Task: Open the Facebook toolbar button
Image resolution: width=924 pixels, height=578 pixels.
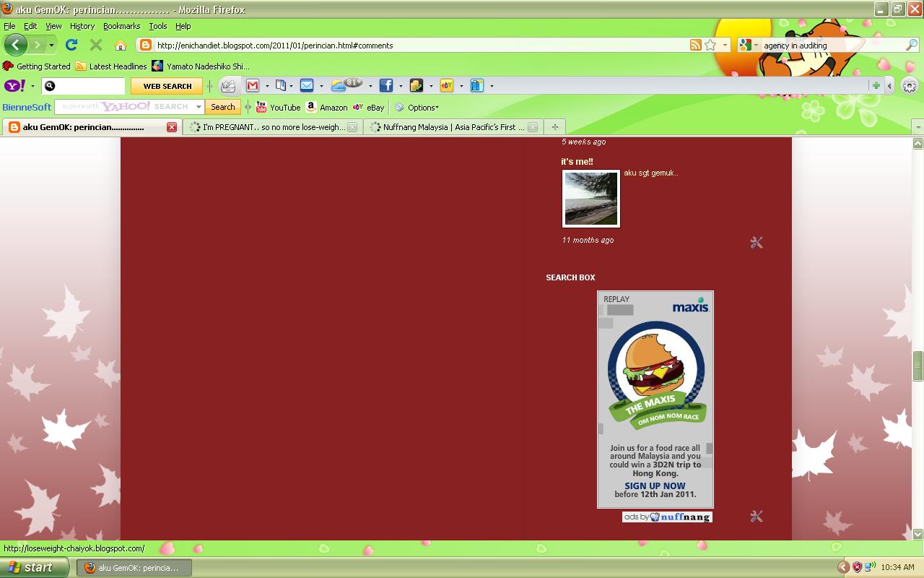Action: tap(386, 86)
